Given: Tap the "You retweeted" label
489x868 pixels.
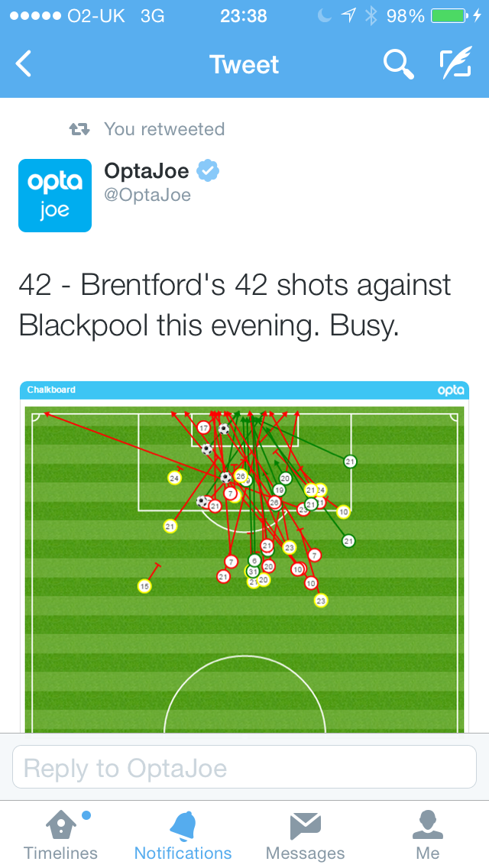Looking at the screenshot, I should point(164,129).
